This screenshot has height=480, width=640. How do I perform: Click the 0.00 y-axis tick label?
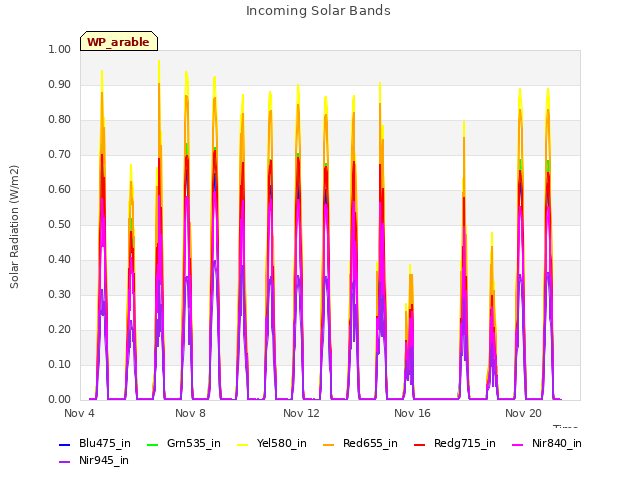click(x=60, y=400)
